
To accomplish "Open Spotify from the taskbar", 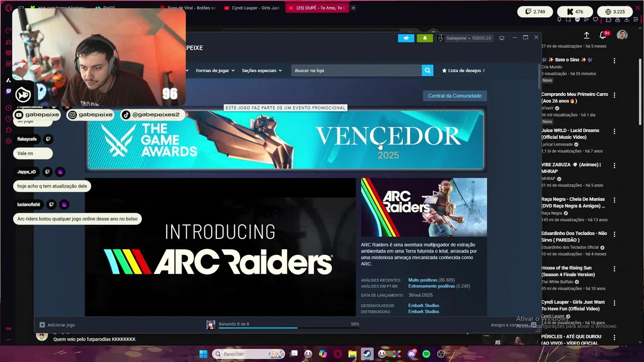I will point(426,354).
